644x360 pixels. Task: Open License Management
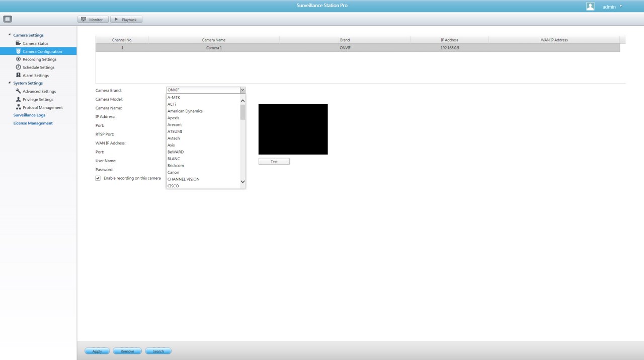(x=33, y=123)
